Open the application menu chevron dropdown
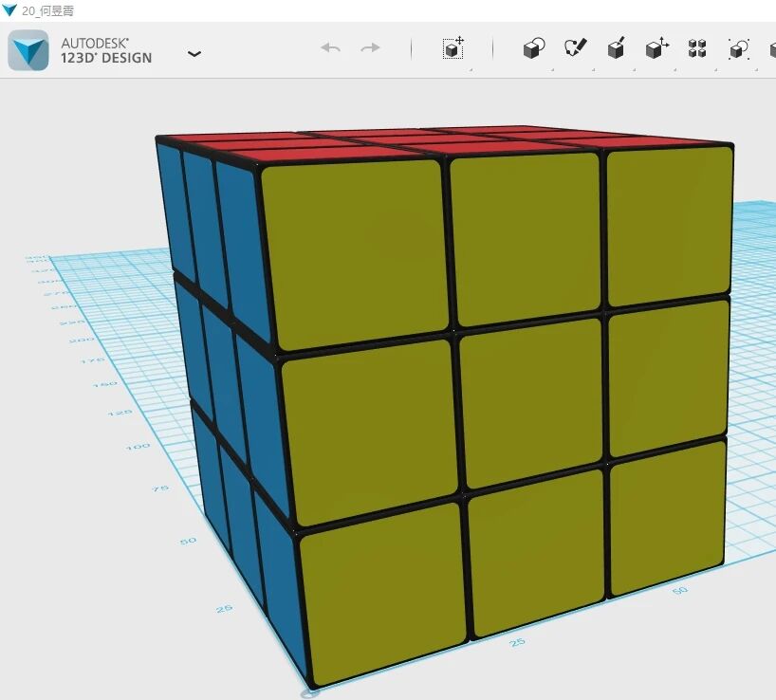Image resolution: width=776 pixels, height=700 pixels. pos(194,54)
